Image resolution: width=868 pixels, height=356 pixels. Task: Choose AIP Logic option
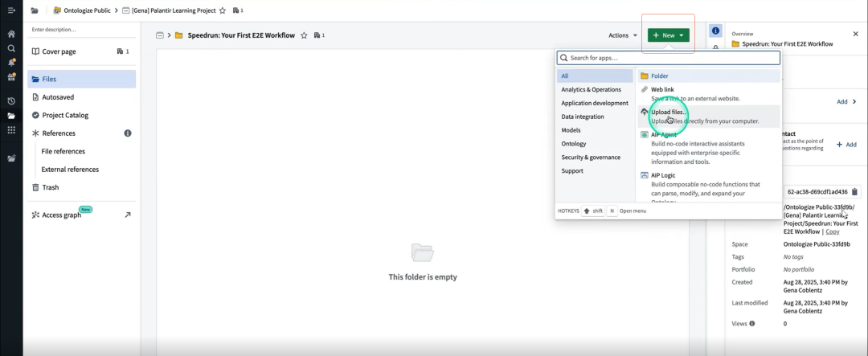click(709, 186)
